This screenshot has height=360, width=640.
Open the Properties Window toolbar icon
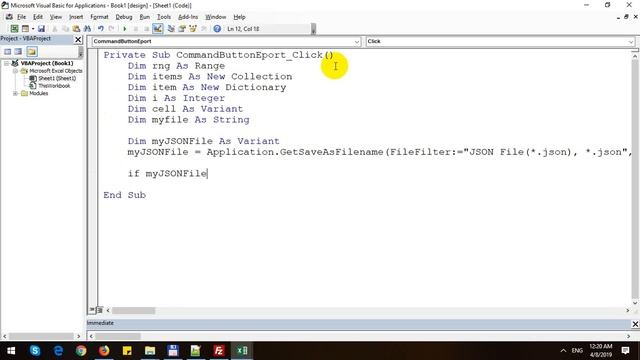(182, 29)
